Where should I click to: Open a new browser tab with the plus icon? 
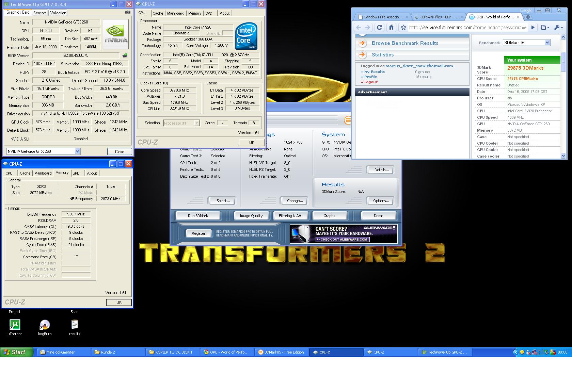click(528, 17)
